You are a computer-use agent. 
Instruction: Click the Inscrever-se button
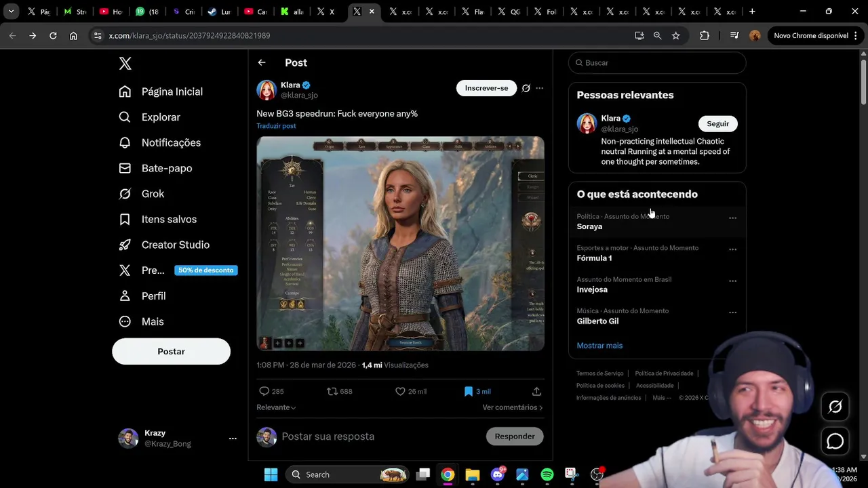(x=486, y=88)
